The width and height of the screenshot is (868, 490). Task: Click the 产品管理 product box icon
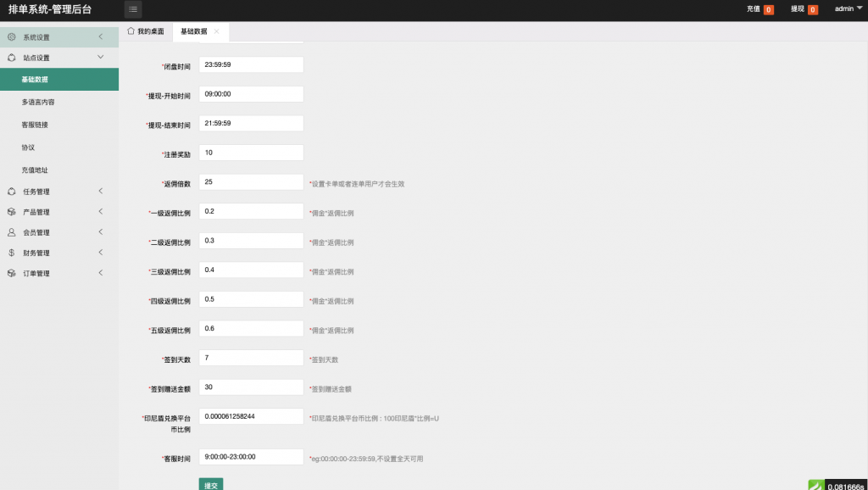point(12,212)
